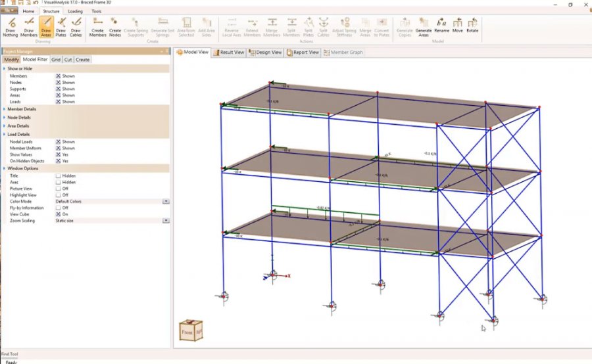This screenshot has height=364, width=592.
Task: Select the Draw Nothing tool
Action: click(10, 27)
